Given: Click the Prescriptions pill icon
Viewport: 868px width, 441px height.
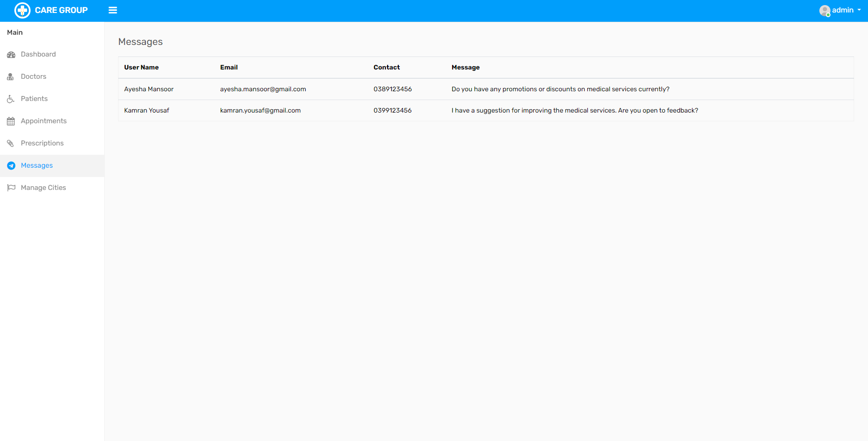Looking at the screenshot, I should pyautogui.click(x=11, y=144).
